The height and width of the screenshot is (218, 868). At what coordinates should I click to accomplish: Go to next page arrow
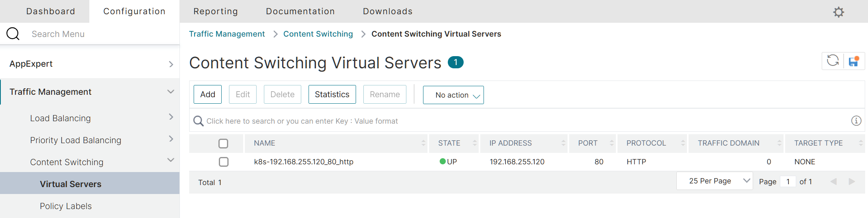852,181
